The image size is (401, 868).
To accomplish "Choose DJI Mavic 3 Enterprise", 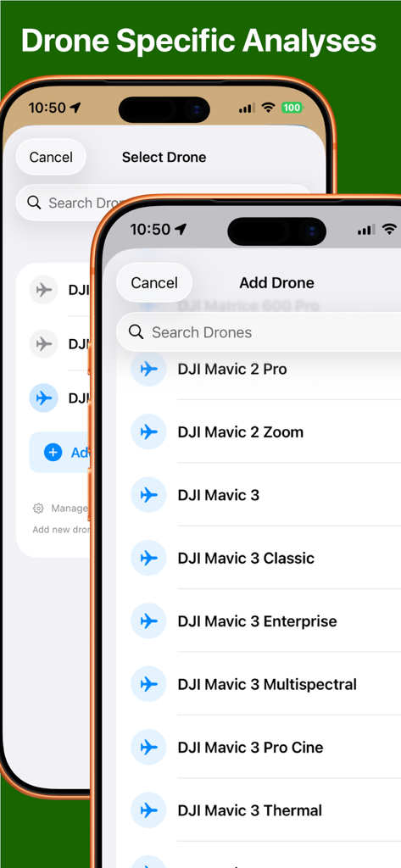I will [259, 621].
